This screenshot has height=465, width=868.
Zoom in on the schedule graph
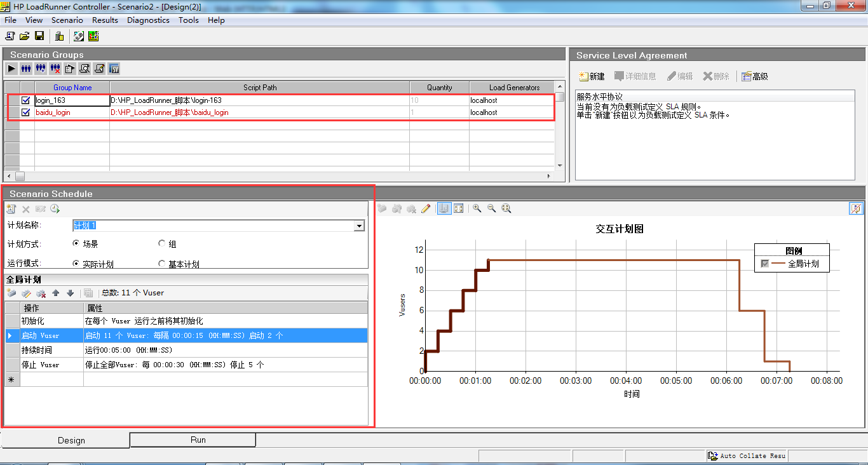pos(477,208)
